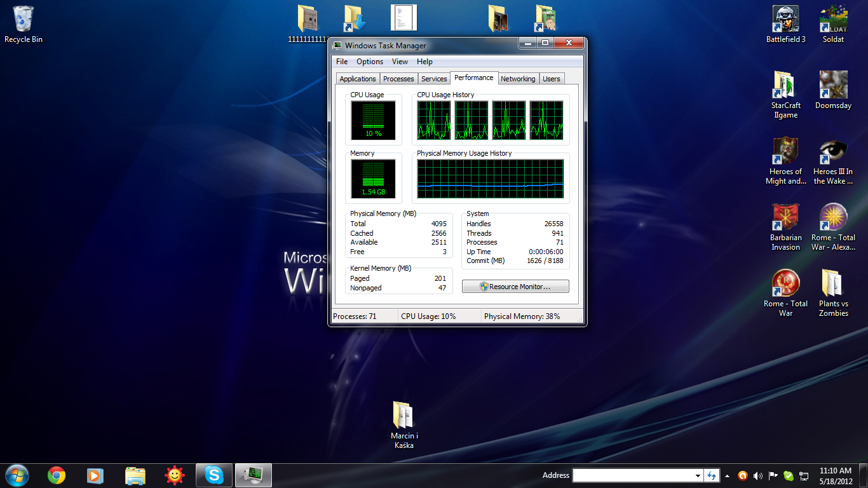Select the Heroes of Might and... shortcut
Viewport: 868px width, 488px height.
pyautogui.click(x=786, y=161)
